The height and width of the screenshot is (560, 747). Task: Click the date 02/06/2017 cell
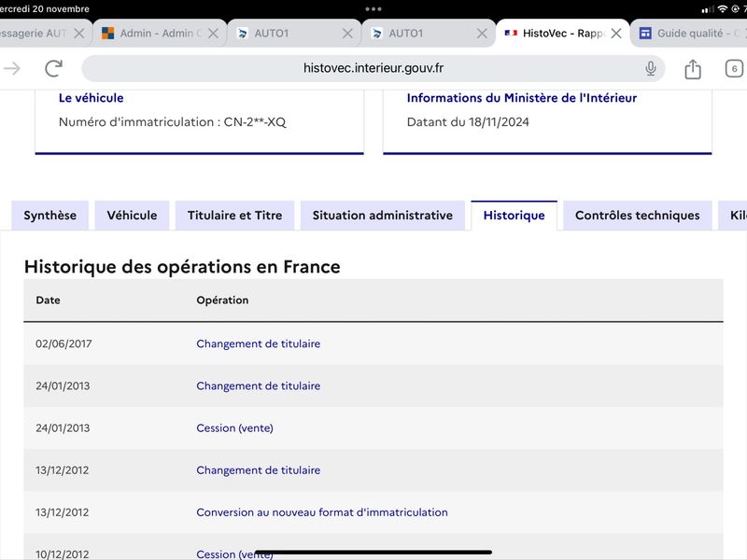pyautogui.click(x=63, y=343)
